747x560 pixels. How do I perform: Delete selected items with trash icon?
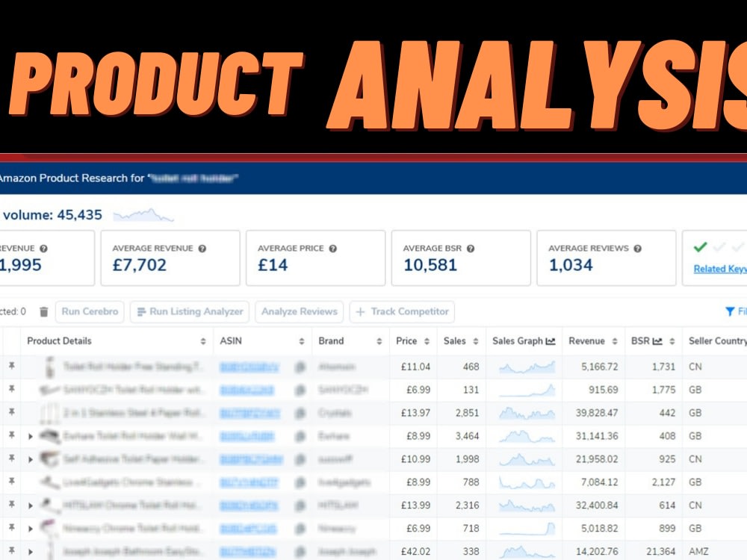point(44,312)
